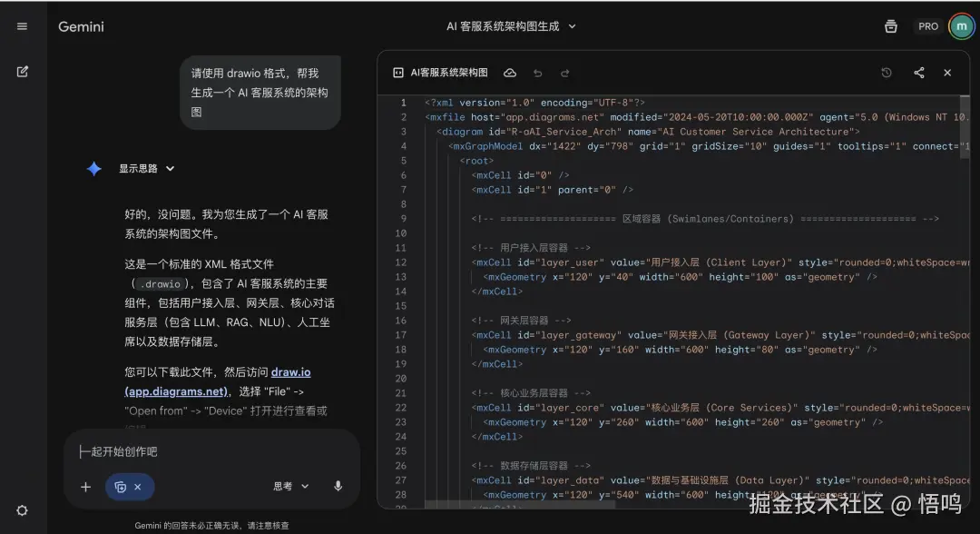Open the account avatar menu
This screenshot has height=534, width=980.
(x=961, y=26)
